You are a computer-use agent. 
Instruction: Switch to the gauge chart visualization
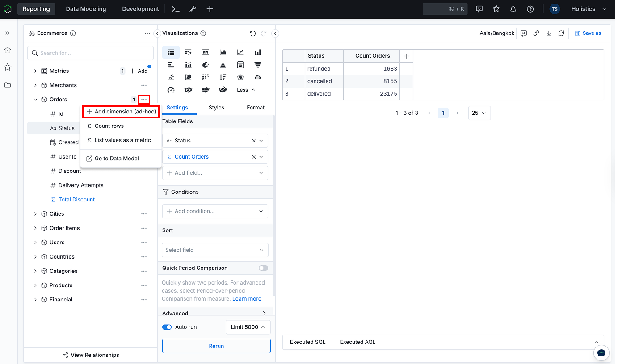(x=171, y=90)
